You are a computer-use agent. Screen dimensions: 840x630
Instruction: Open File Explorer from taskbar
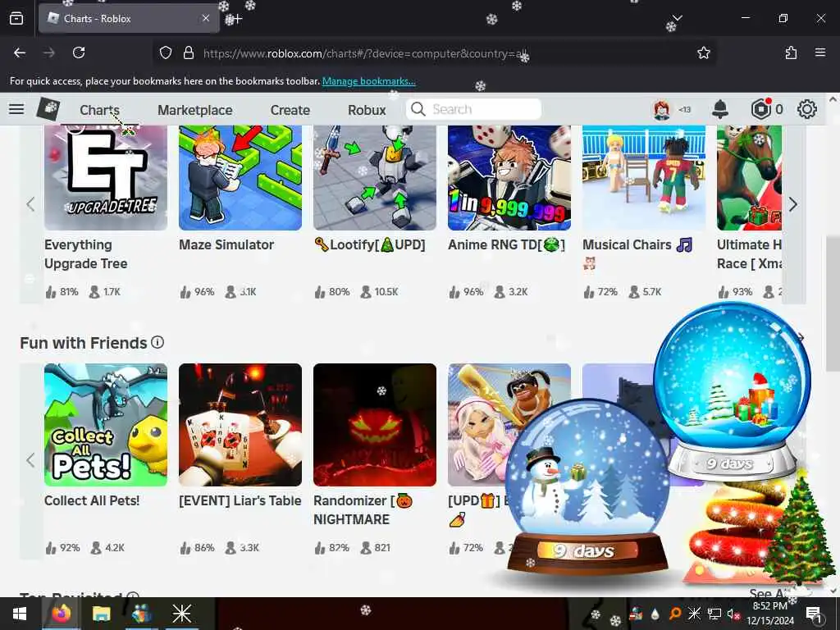[x=101, y=614]
